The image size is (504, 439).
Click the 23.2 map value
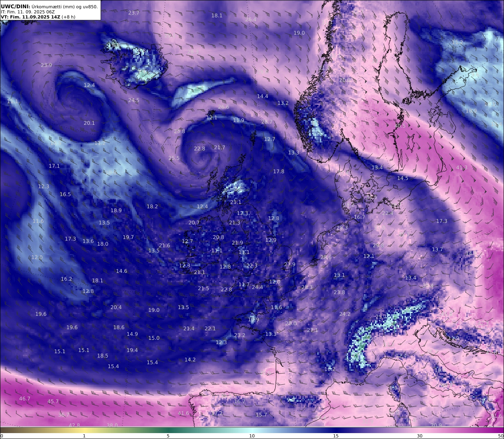pos(240,335)
